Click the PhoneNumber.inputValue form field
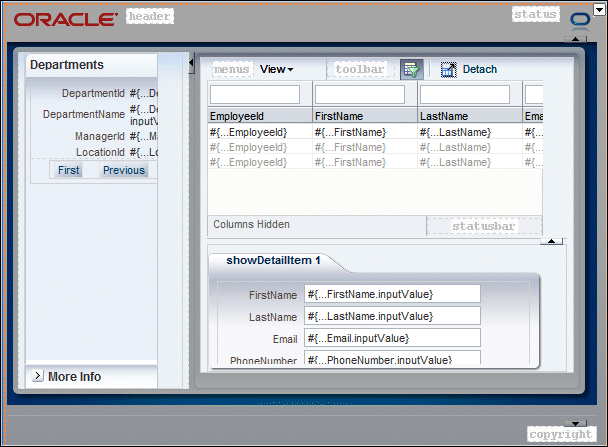This screenshot has height=447, width=608. [392, 358]
